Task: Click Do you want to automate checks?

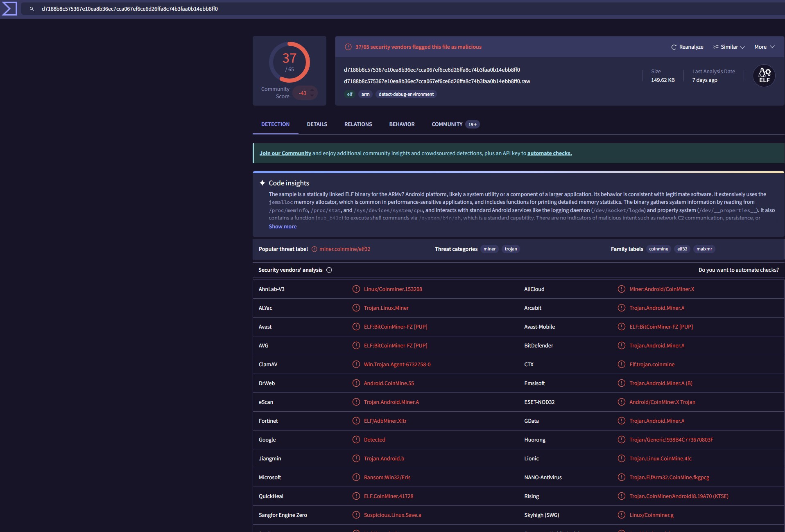Action: point(739,270)
